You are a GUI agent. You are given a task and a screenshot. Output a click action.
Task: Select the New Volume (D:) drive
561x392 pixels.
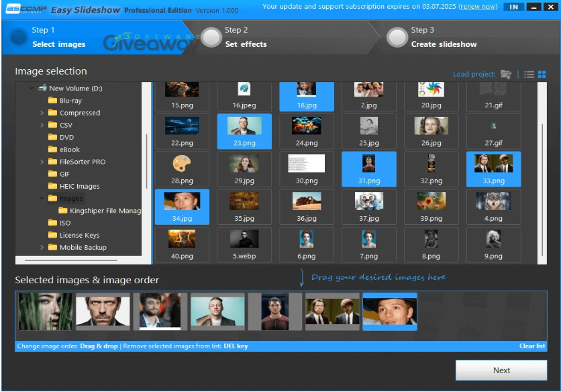[70, 88]
